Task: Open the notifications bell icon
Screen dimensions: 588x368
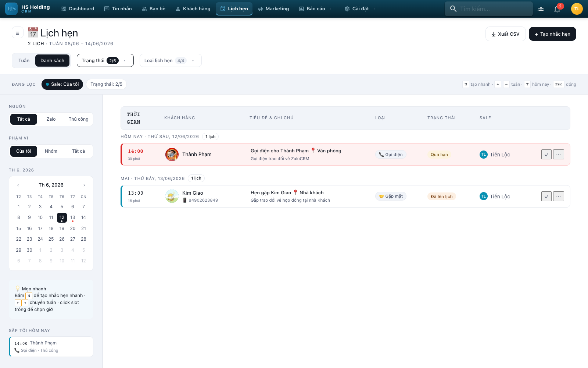Action: [x=557, y=9]
